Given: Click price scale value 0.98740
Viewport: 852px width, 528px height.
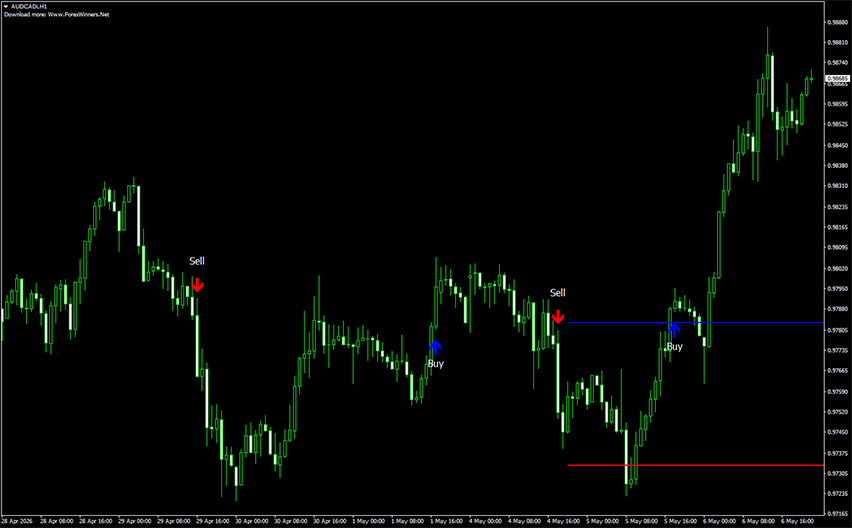Looking at the screenshot, I should (838, 62).
